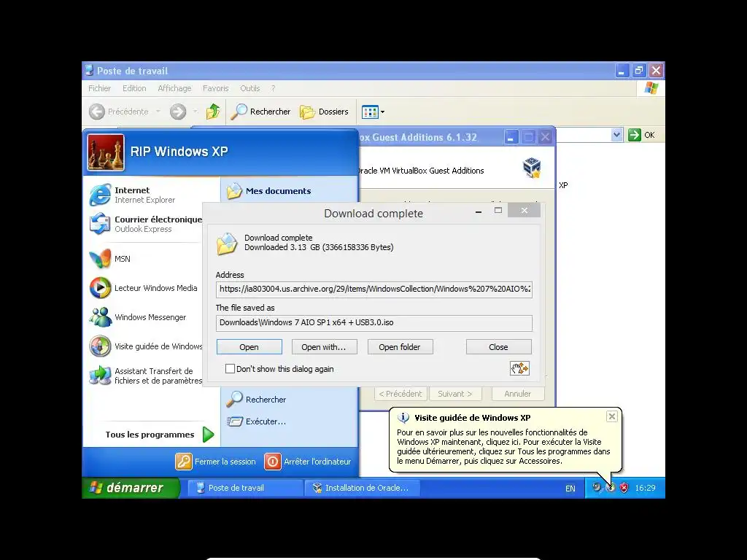Open the Favoris menu
The image size is (747, 560).
[x=215, y=88]
